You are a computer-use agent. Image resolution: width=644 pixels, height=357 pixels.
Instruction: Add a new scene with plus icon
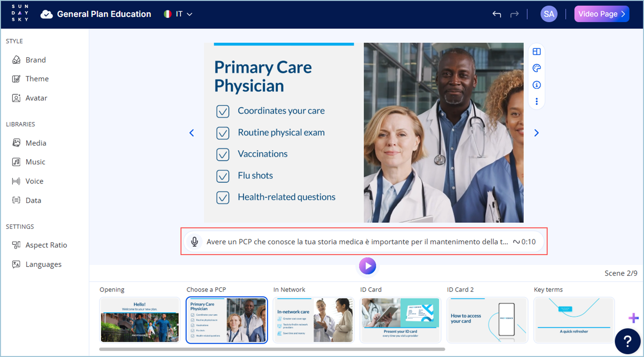(633, 318)
